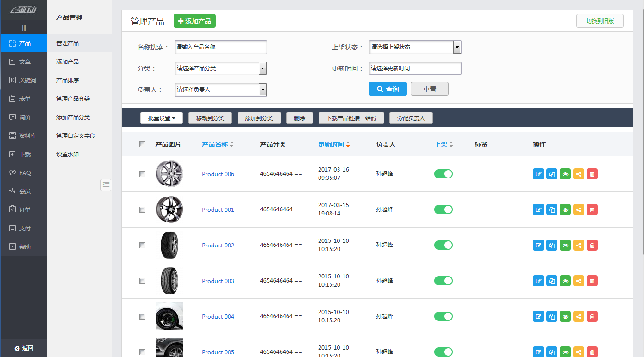This screenshot has height=357, width=644.
Task: Open the 批量设置 dropdown menu
Action: 161,118
